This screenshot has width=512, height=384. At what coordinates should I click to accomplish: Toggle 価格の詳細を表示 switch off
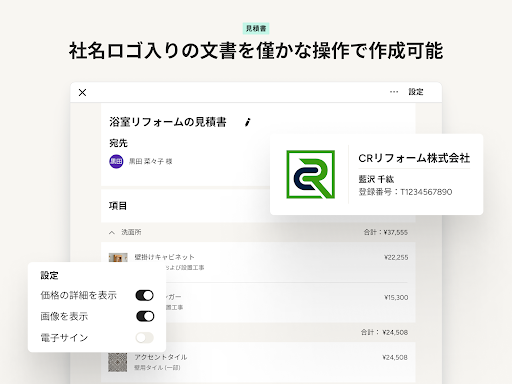pyautogui.click(x=145, y=295)
